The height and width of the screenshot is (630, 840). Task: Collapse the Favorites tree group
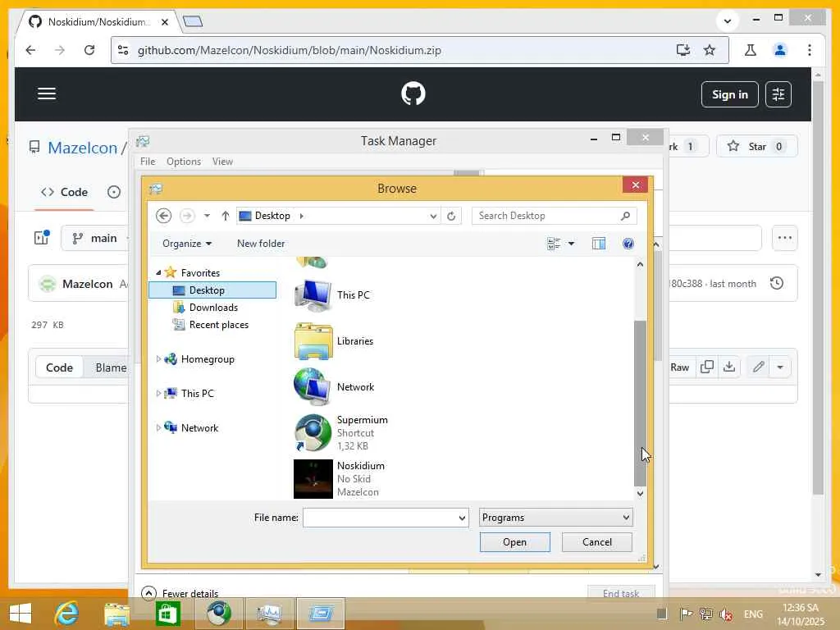pos(158,272)
